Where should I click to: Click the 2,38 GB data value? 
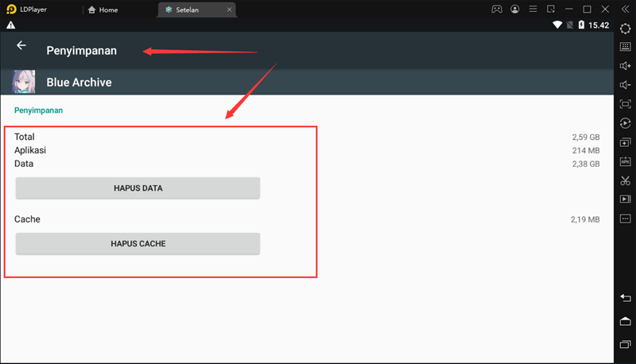pyautogui.click(x=586, y=164)
